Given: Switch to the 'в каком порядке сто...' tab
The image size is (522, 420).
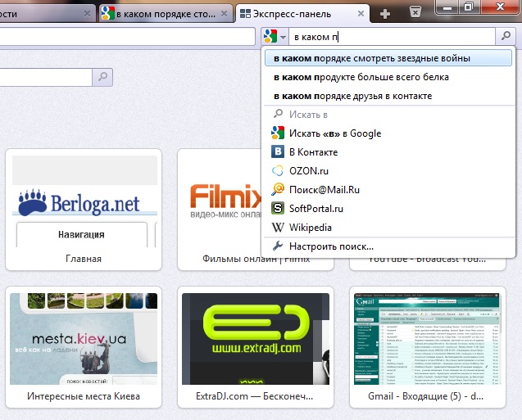Looking at the screenshot, I should 166,14.
